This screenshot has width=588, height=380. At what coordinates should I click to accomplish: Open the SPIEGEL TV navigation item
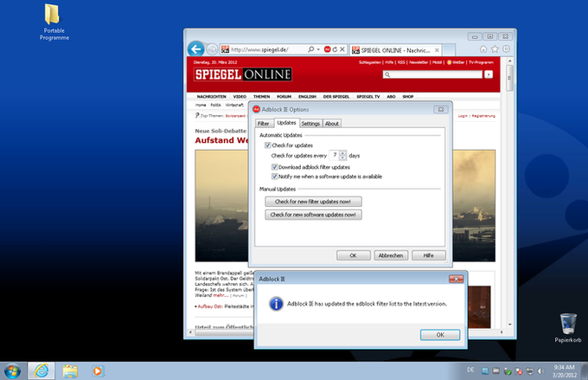367,97
